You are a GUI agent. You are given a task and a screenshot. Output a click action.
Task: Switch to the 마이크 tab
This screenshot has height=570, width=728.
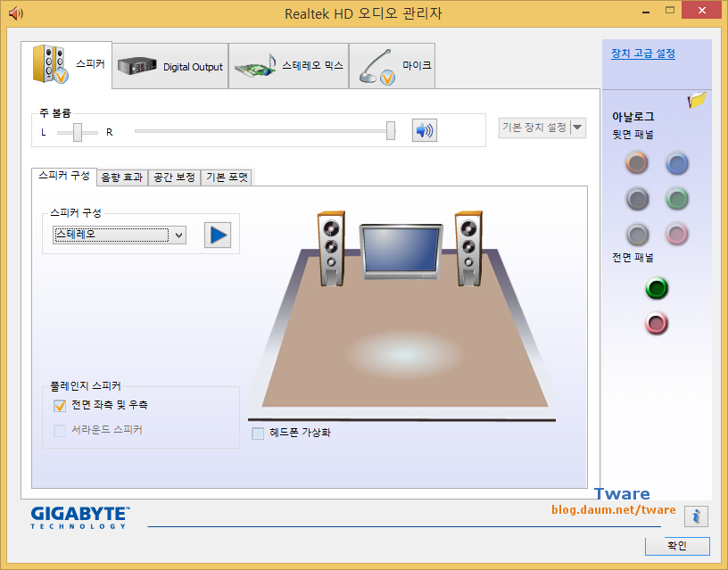tap(393, 66)
